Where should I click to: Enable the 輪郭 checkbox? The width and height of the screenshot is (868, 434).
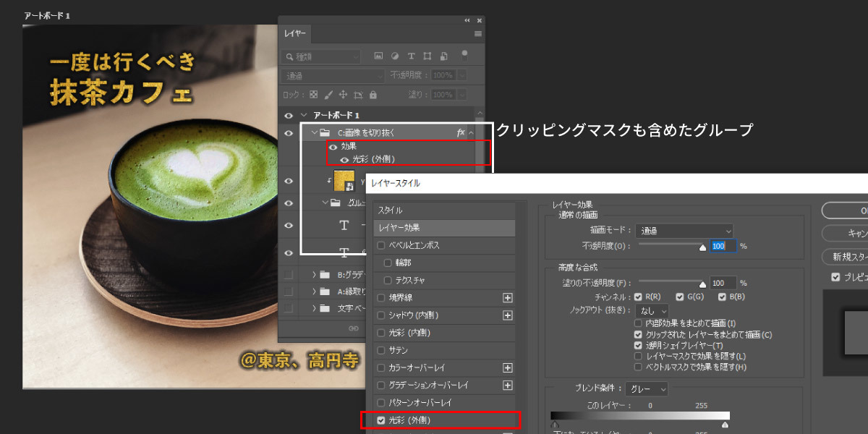point(388,263)
